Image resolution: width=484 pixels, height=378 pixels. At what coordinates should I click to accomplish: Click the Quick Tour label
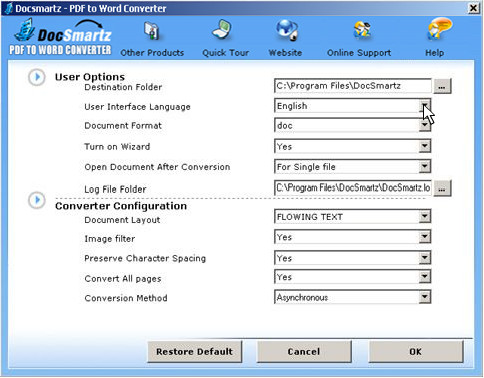tap(226, 53)
